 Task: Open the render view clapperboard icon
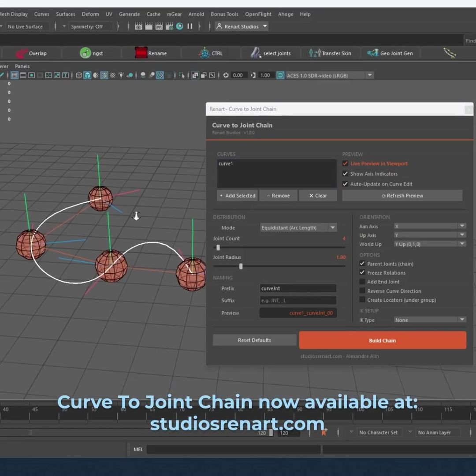pos(138,26)
